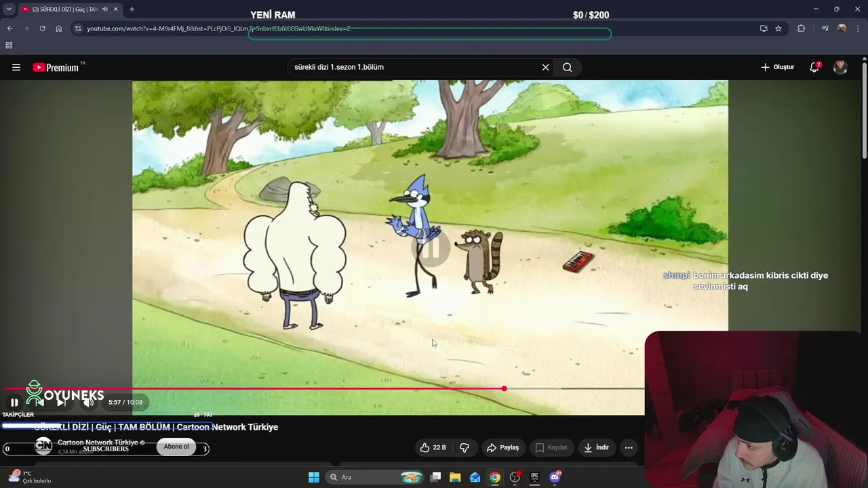The height and width of the screenshot is (488, 868).
Task: Switch to Chrome on the taskbar
Action: [x=495, y=477]
